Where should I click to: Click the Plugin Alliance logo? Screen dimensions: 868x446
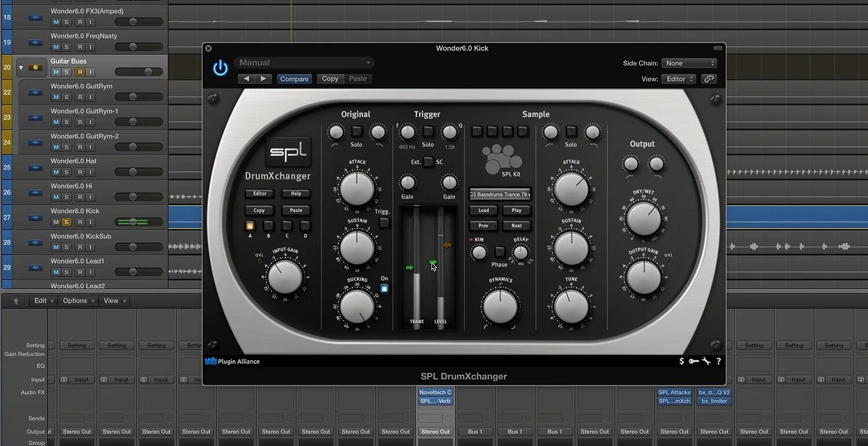click(x=233, y=362)
